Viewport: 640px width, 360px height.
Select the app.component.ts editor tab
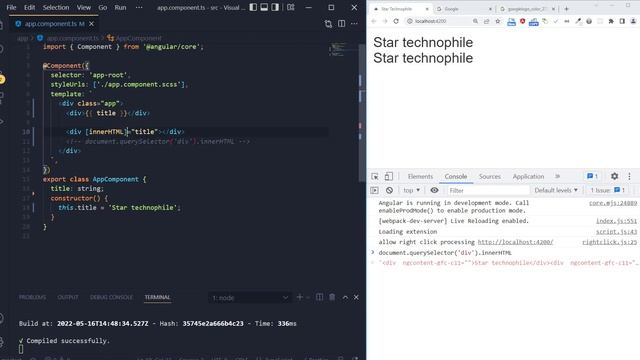55,24
